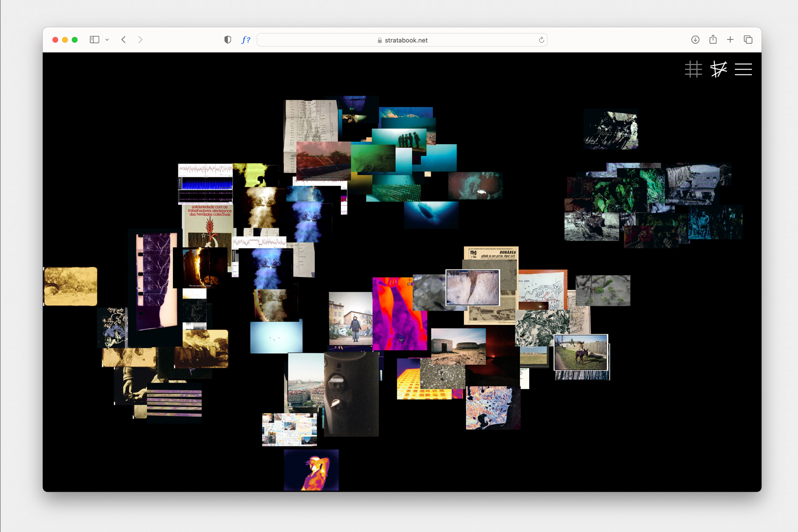Open the hamburger menu
Screen dimensions: 798x532
(743, 69)
